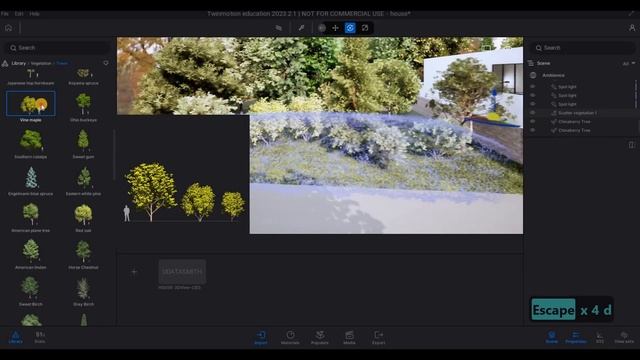Hide the Scatter vegetation 1 object
Viewport: 640px width, 360px height.
point(532,113)
